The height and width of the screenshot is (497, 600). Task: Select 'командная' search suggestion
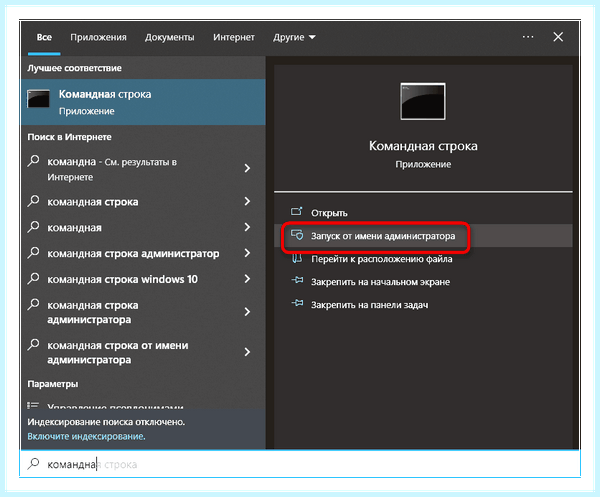[x=74, y=228]
